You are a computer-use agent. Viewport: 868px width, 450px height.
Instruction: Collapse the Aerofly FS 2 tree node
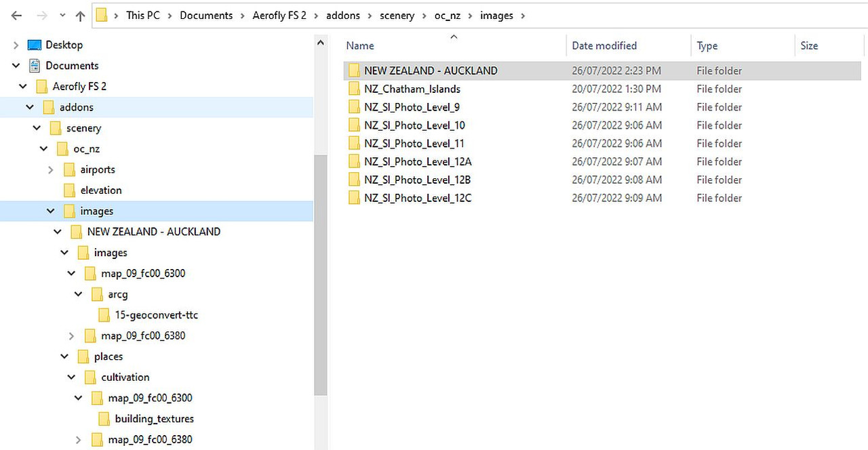[x=23, y=87]
